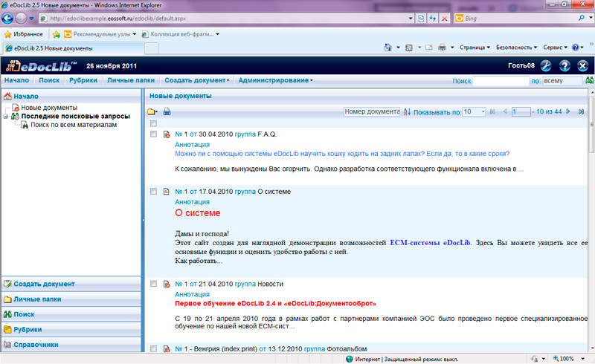Image resolution: width=595 pixels, height=364 pixels.
Task: Click the IE Print toolbar icon
Action: [x=442, y=48]
